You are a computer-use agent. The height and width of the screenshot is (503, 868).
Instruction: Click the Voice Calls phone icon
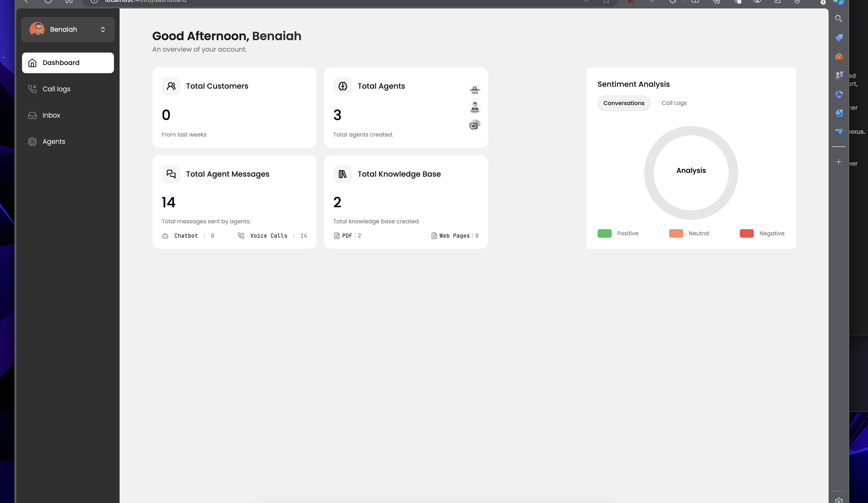click(241, 236)
